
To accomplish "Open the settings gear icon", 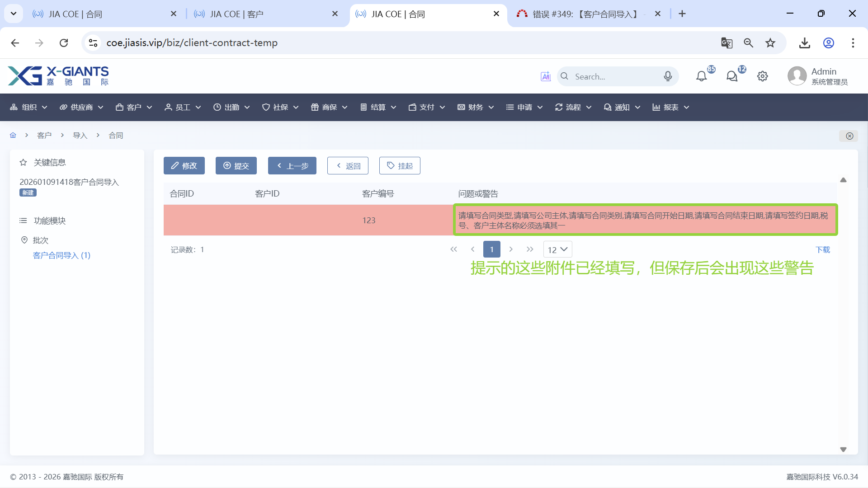I will coord(763,76).
